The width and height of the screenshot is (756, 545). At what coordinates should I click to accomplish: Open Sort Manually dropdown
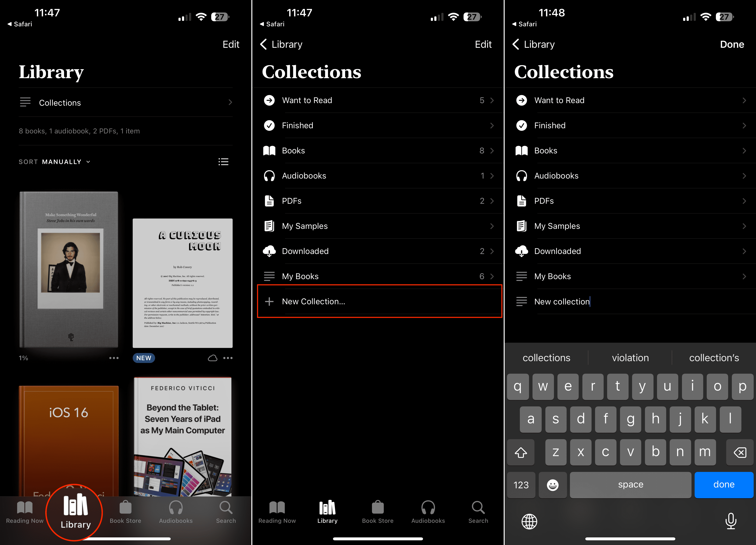point(55,162)
